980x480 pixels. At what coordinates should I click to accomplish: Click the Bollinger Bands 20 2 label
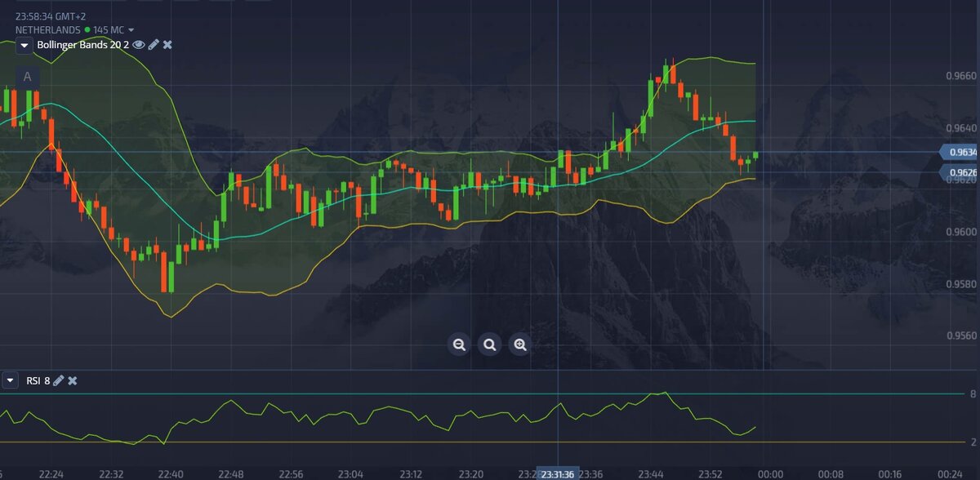82,44
